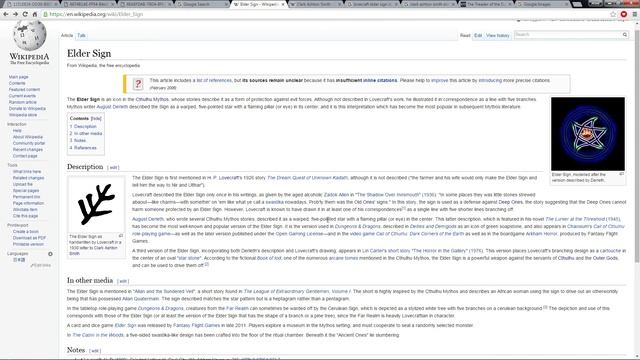Hide the Contents table via [hide]

[96, 118]
